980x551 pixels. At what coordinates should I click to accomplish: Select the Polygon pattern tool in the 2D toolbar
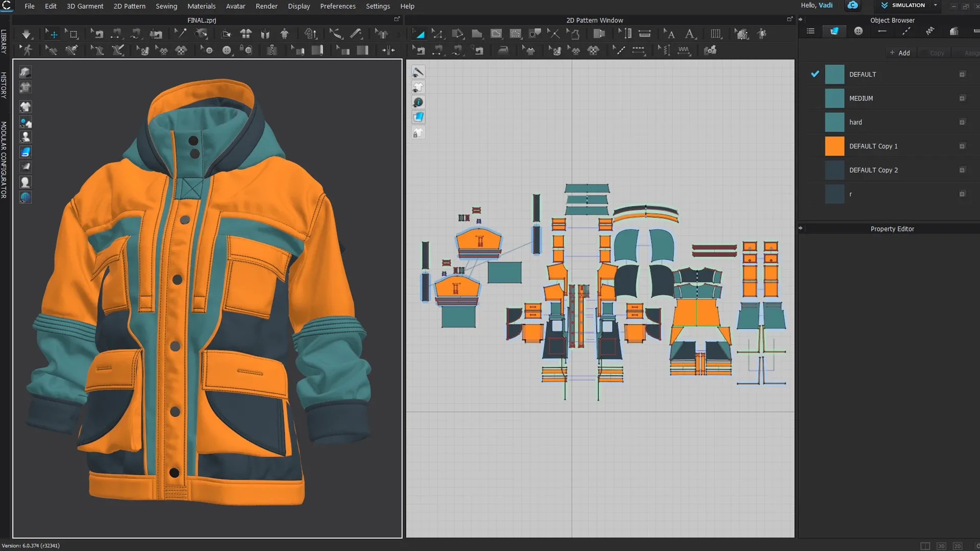(x=477, y=34)
